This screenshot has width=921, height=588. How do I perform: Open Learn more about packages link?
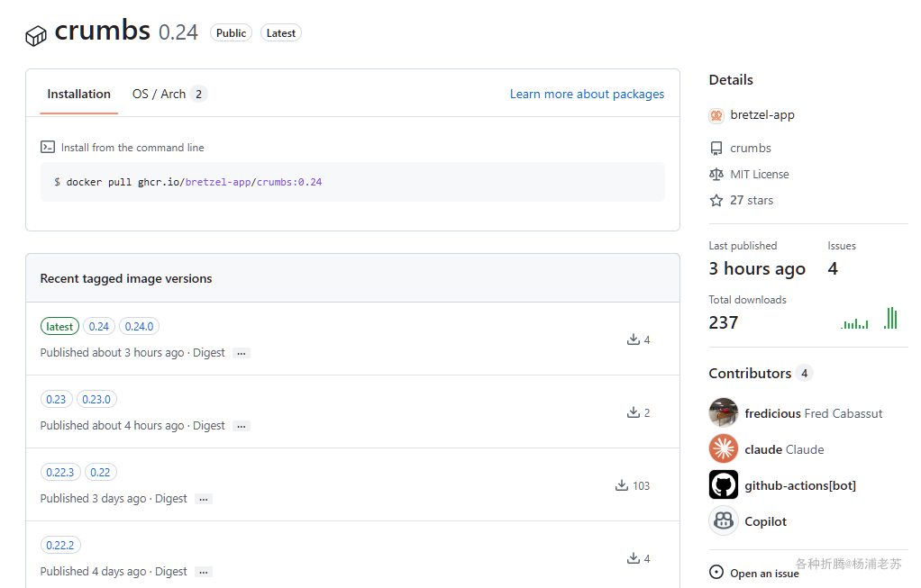coord(587,94)
